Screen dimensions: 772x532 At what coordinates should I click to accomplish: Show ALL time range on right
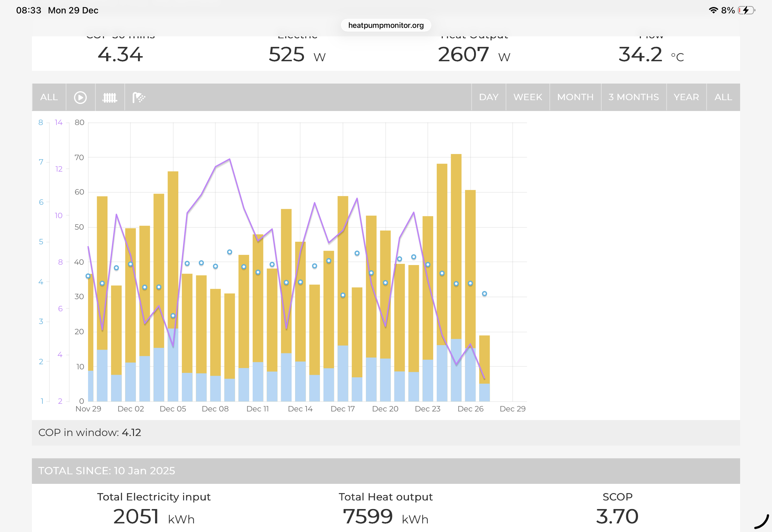[723, 97]
